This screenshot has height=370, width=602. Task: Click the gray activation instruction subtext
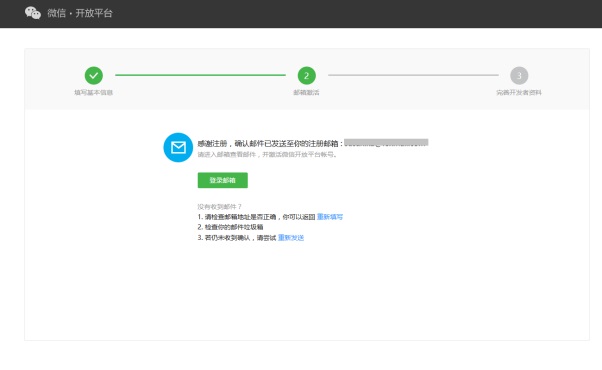click(268, 155)
